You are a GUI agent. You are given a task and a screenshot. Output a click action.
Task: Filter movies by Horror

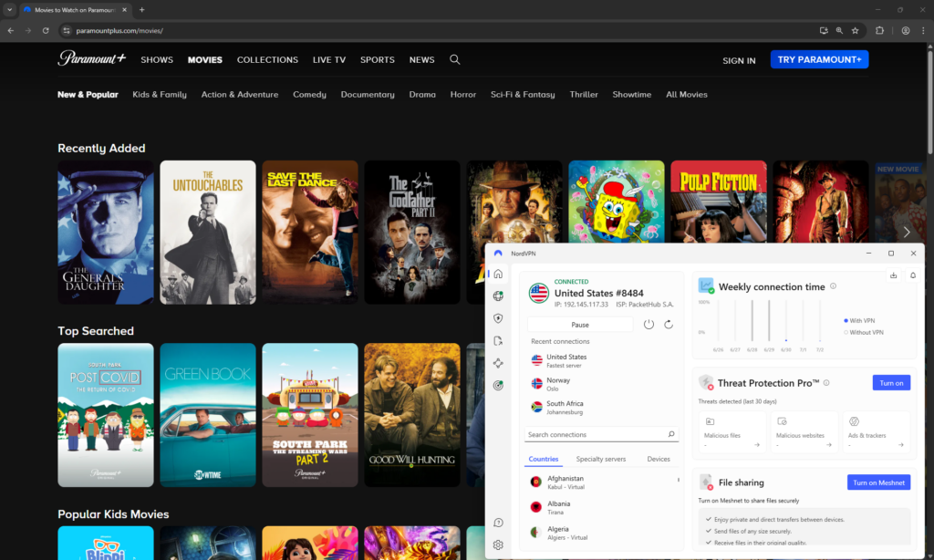point(462,94)
